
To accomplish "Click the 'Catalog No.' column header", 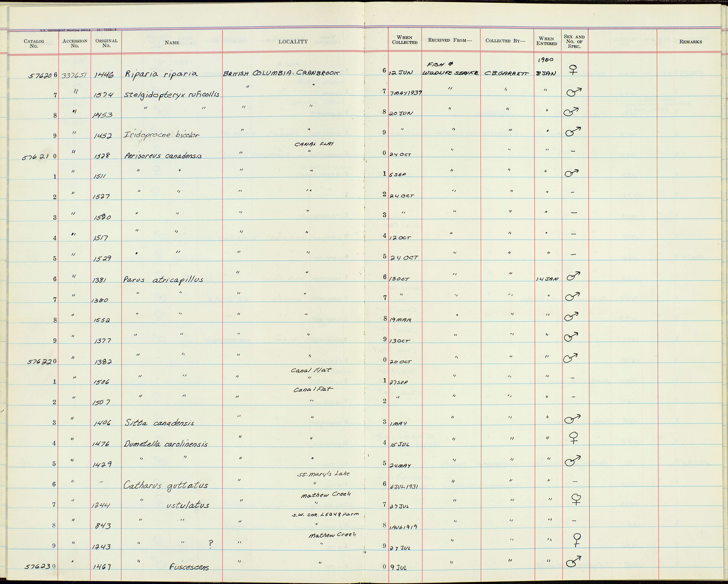I will (x=34, y=44).
